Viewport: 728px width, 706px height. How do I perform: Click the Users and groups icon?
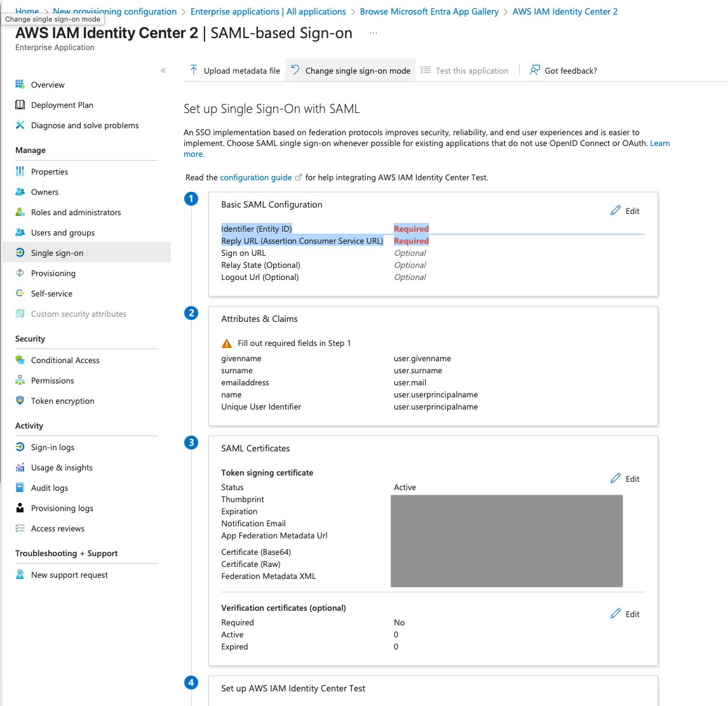pyautogui.click(x=20, y=232)
